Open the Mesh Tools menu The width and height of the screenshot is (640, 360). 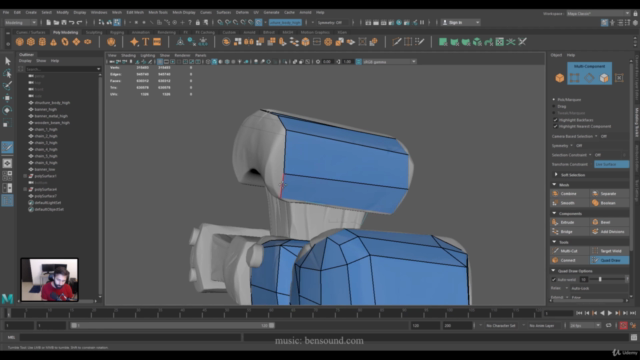[x=158, y=12]
